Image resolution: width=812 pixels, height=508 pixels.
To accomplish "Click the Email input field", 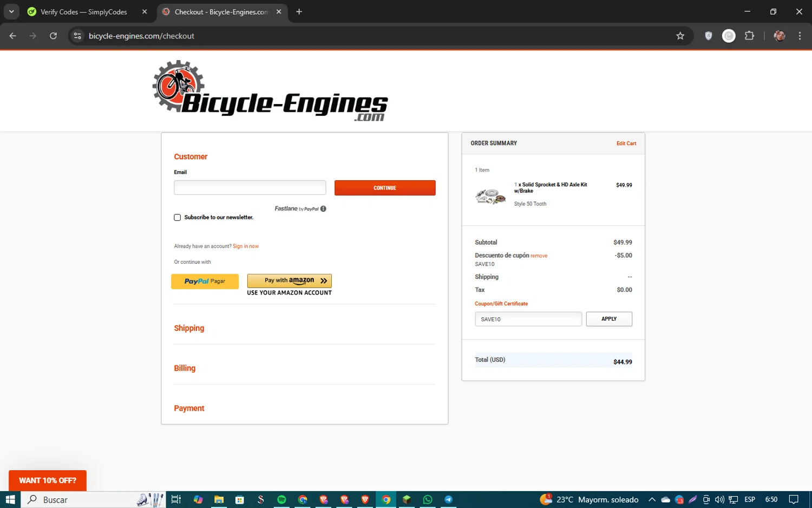I will point(250,187).
